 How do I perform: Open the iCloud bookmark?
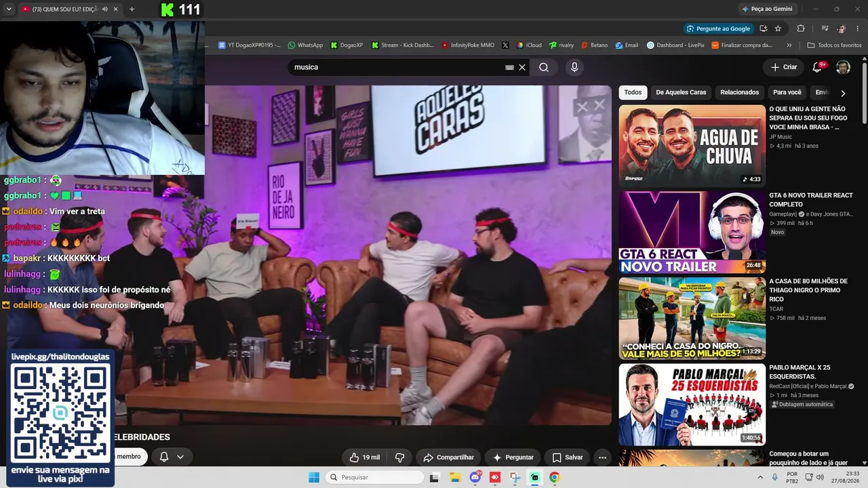[x=529, y=45]
